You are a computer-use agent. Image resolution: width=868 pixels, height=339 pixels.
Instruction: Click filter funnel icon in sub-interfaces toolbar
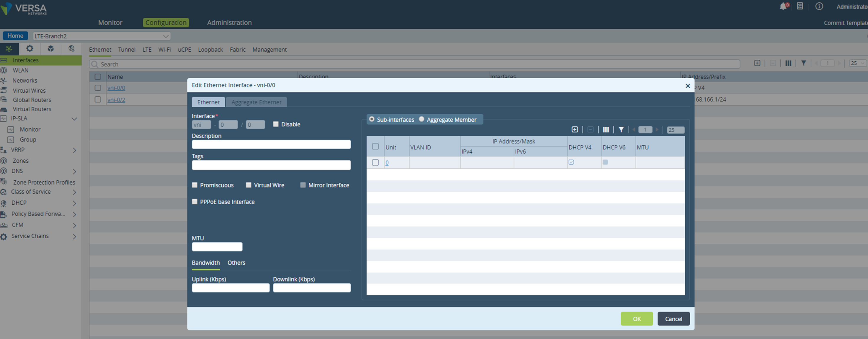(x=621, y=130)
